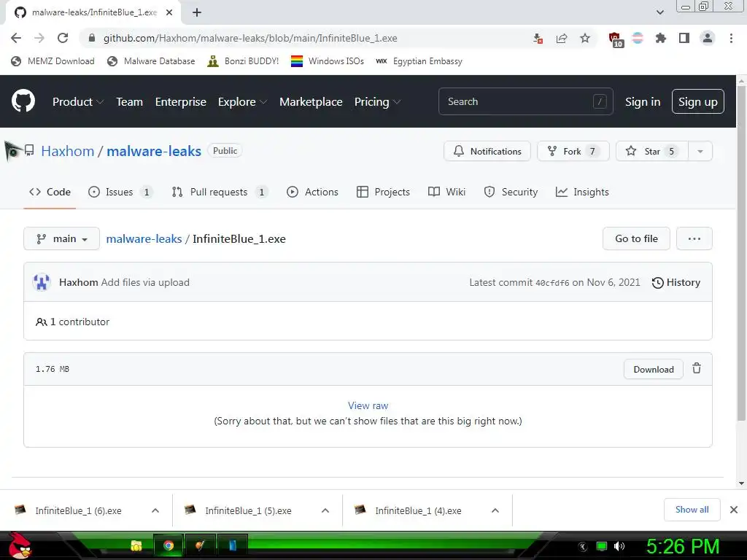Close the downloads bar
This screenshot has width=747, height=560.
pyautogui.click(x=734, y=510)
